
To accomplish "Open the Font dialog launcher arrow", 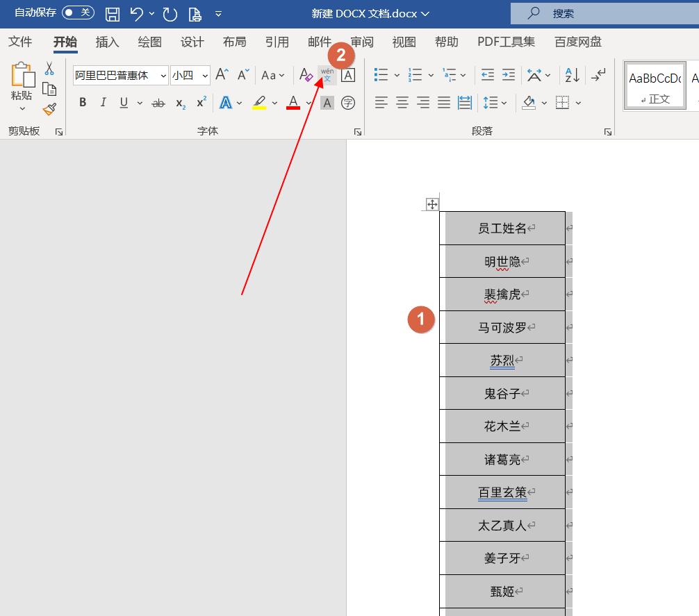I will tap(357, 131).
